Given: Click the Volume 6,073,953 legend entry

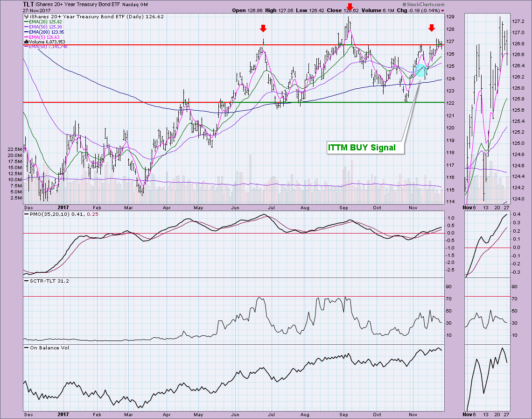Looking at the screenshot, I should click(47, 42).
